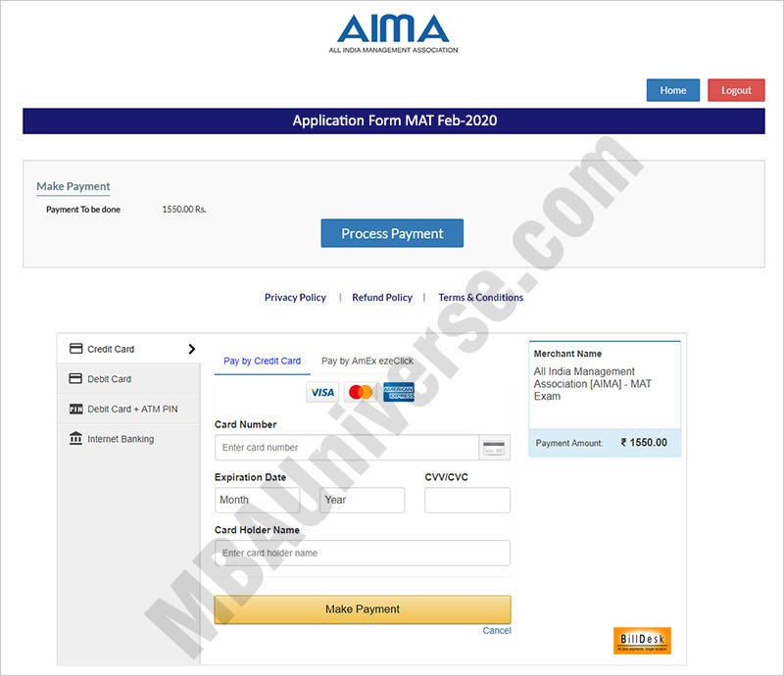Open the Privacy Policy link
The width and height of the screenshot is (784, 676).
[x=295, y=297]
